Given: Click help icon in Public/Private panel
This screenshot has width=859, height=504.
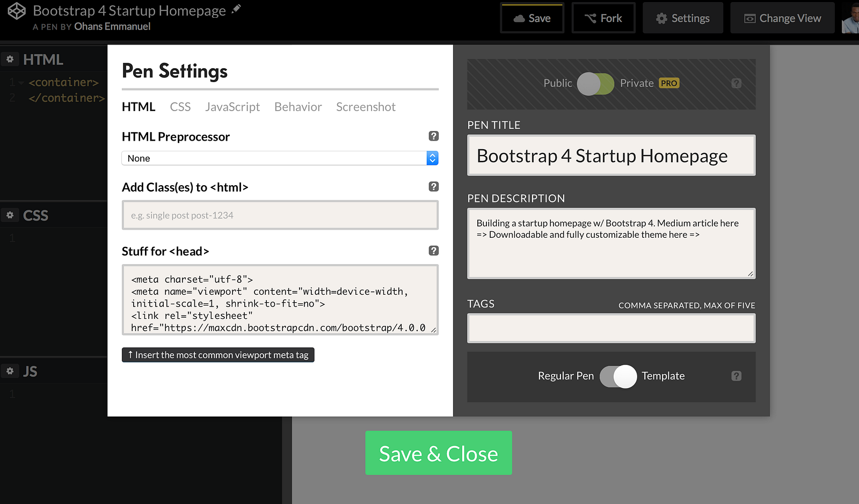Looking at the screenshot, I should coord(737,83).
